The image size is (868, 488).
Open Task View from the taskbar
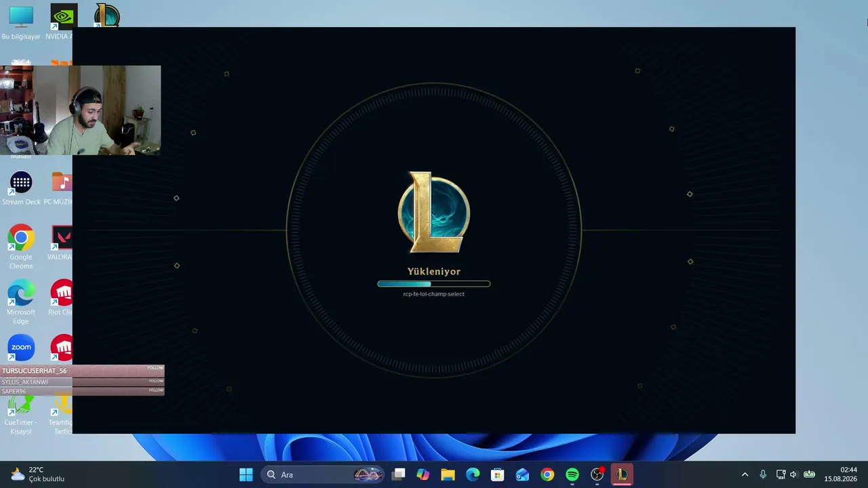click(x=399, y=474)
